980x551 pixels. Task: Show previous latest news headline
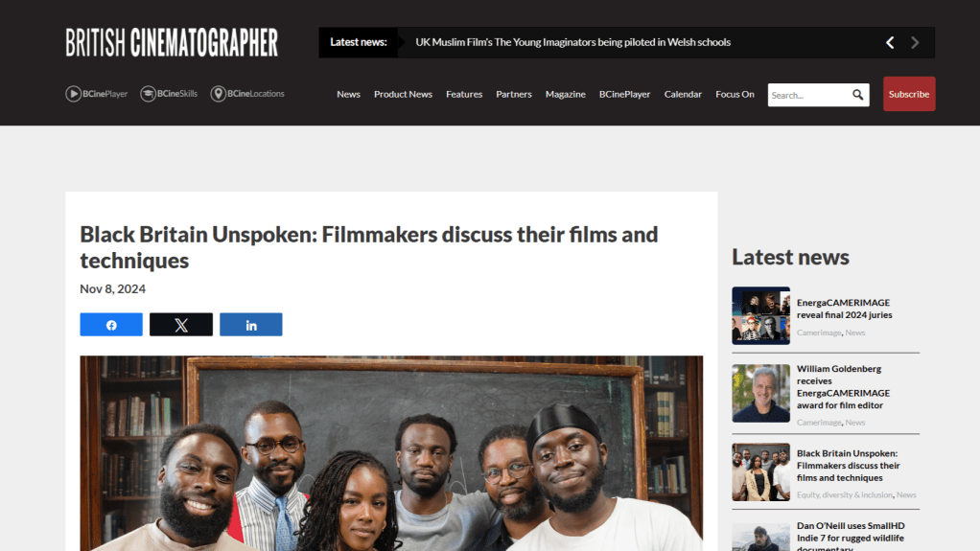point(890,42)
